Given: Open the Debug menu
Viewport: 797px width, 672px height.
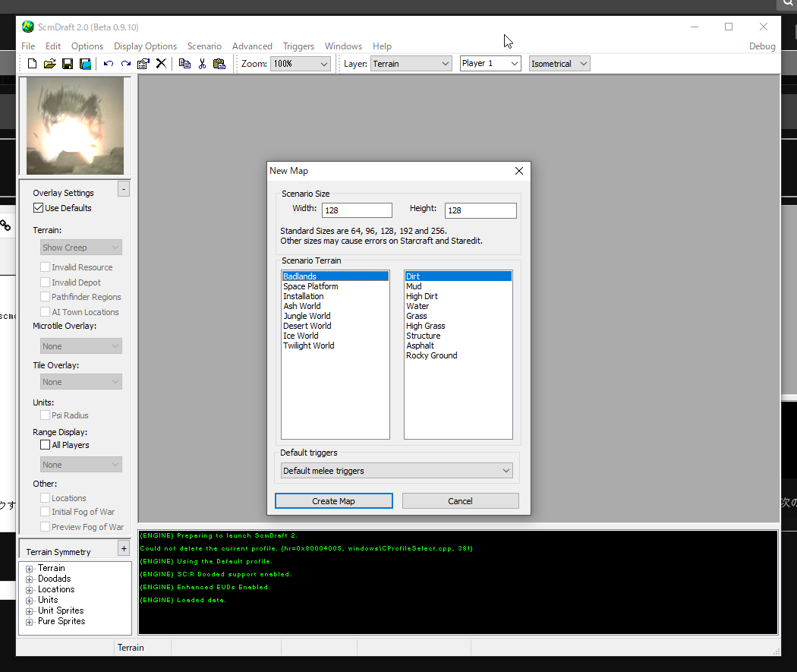Looking at the screenshot, I should tap(762, 46).
